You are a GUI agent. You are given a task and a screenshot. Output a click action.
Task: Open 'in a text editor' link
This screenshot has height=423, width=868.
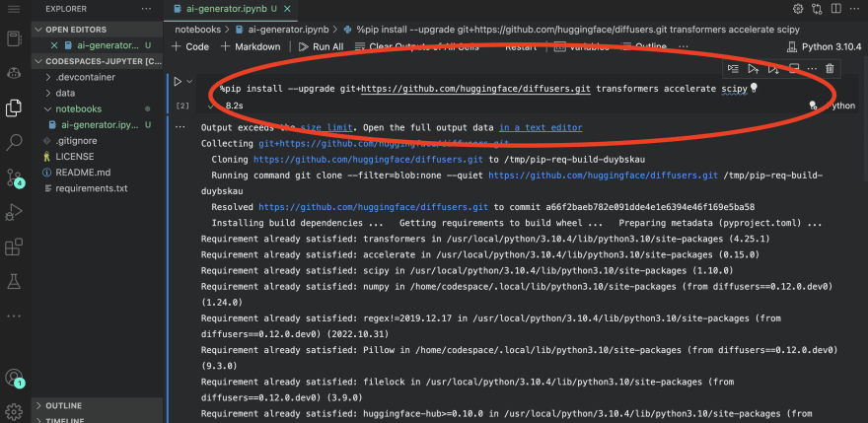click(540, 127)
